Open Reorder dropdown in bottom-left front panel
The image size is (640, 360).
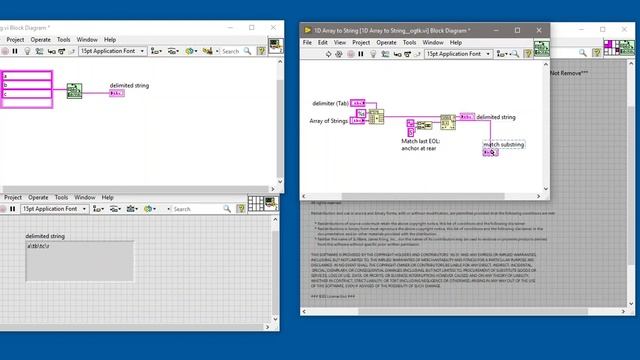(x=149, y=209)
